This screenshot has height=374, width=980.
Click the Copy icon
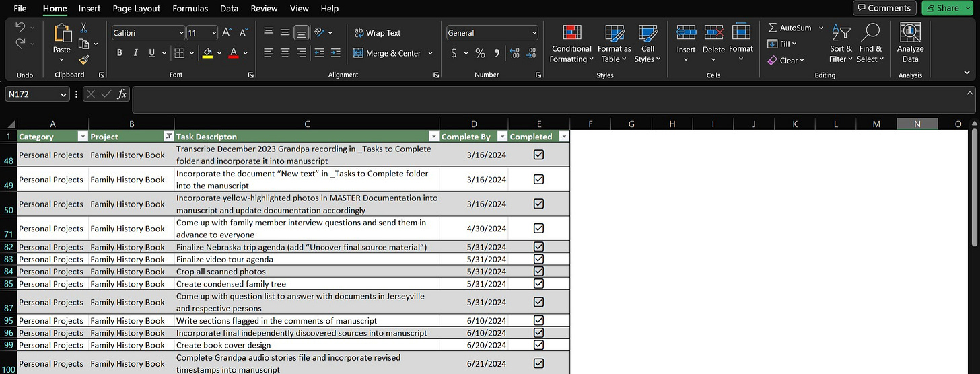[x=84, y=44]
